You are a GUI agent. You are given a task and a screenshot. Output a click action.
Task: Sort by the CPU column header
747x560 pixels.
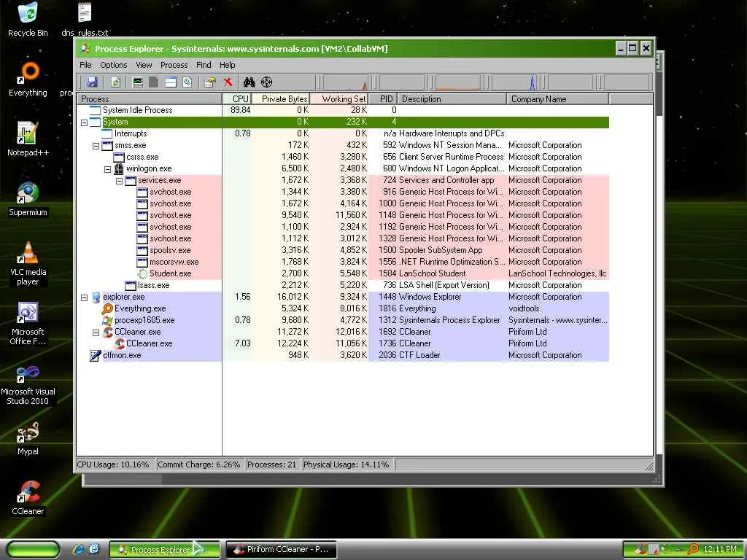[x=236, y=98]
